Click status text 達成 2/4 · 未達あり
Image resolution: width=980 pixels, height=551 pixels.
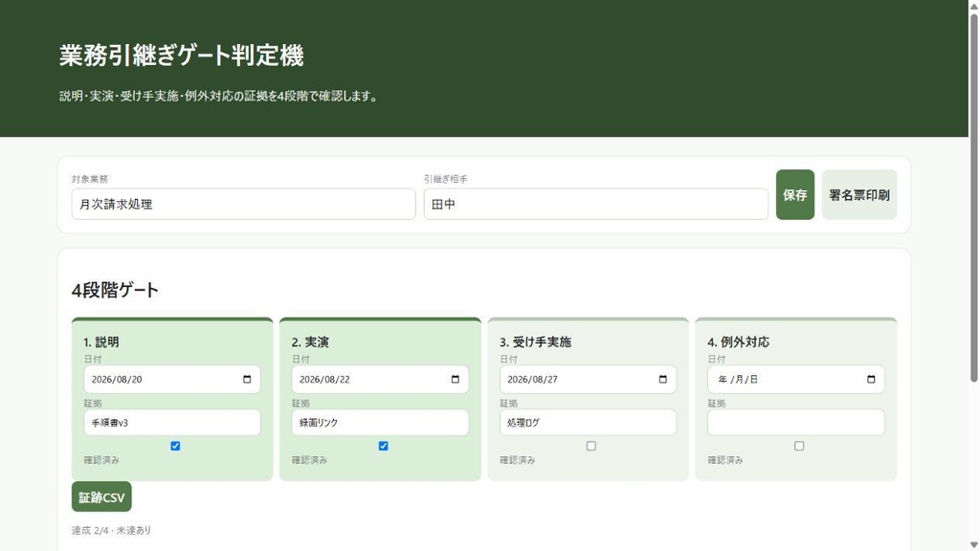[111, 530]
